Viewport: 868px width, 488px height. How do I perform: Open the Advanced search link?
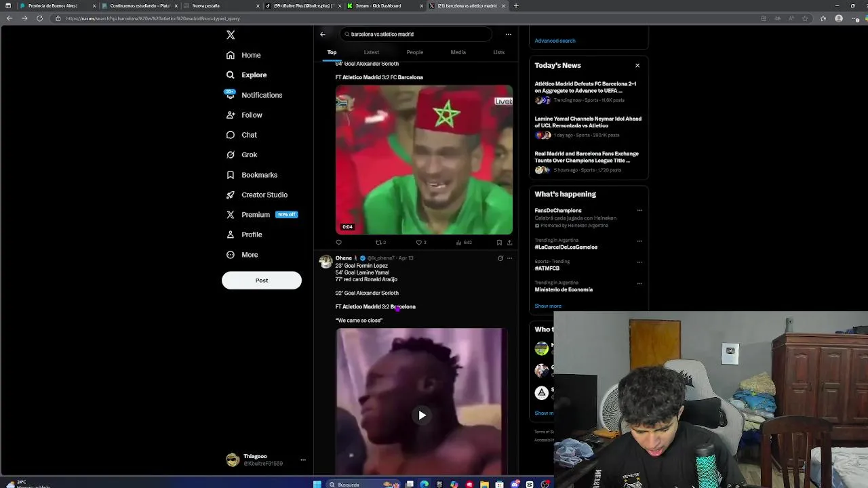pos(555,41)
